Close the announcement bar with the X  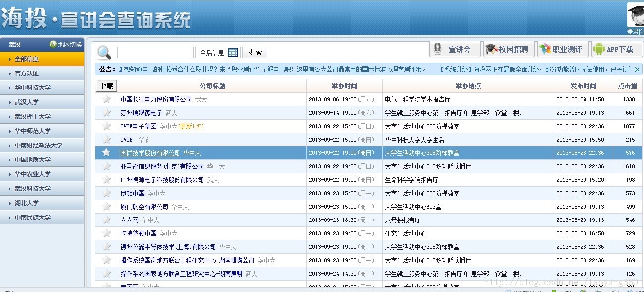pyautogui.click(x=637, y=69)
